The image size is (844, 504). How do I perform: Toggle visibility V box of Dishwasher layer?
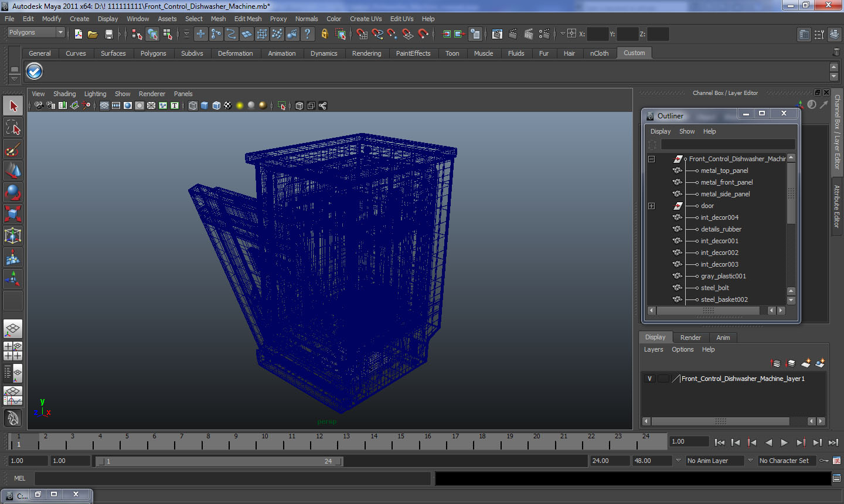(x=649, y=379)
